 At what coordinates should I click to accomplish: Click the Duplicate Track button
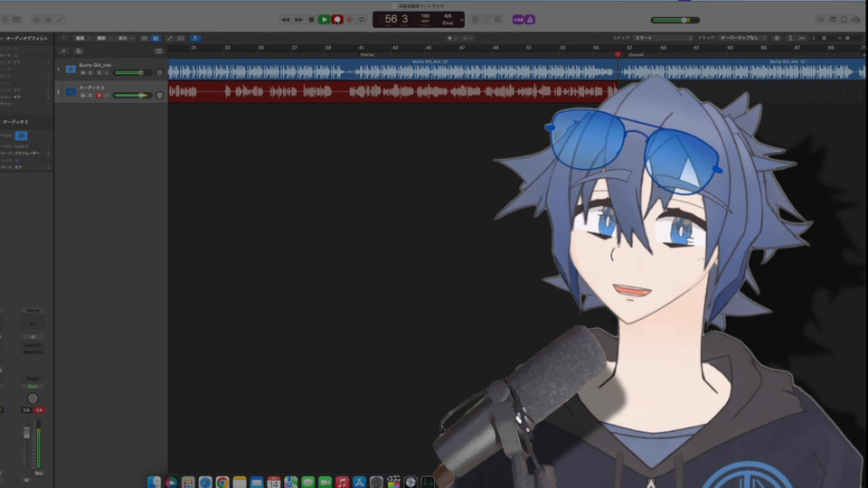pos(79,51)
